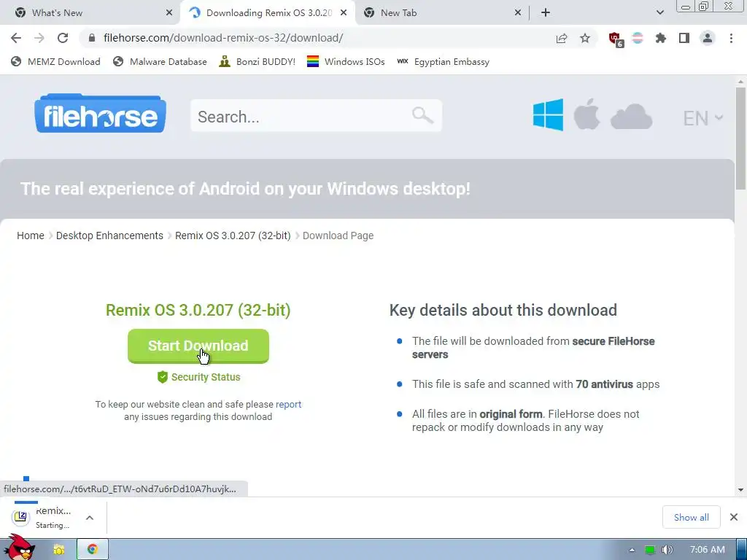Screen dimensions: 747x560
Task: Go to Home breadcrumb
Action: pos(31,236)
